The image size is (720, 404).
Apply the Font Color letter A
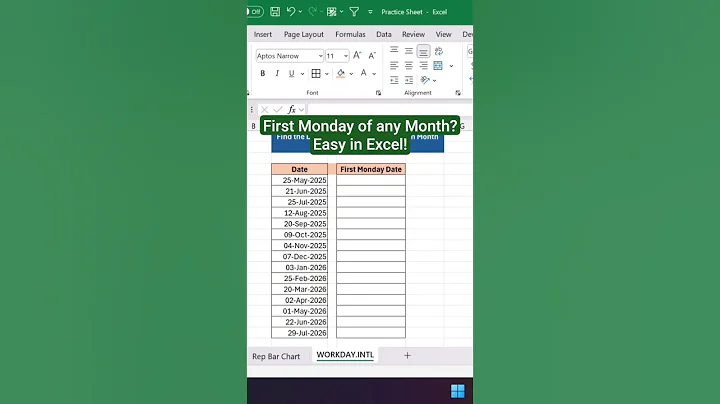click(364, 73)
